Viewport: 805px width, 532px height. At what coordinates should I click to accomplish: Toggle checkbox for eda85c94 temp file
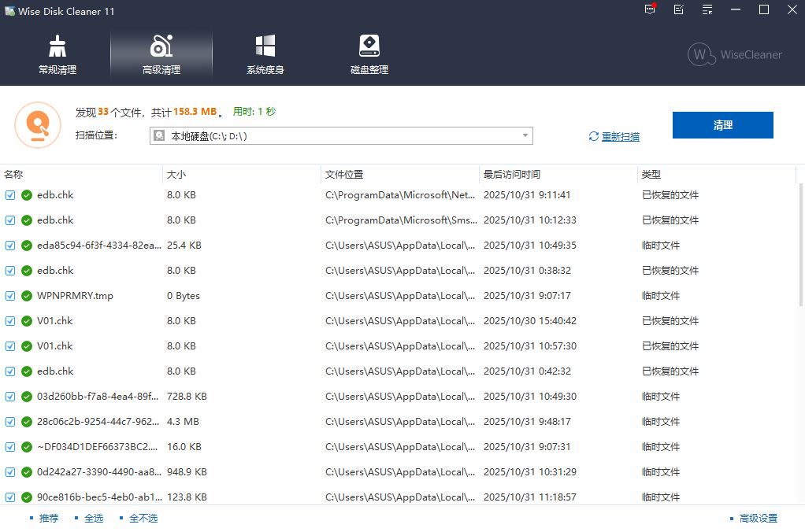click(10, 246)
